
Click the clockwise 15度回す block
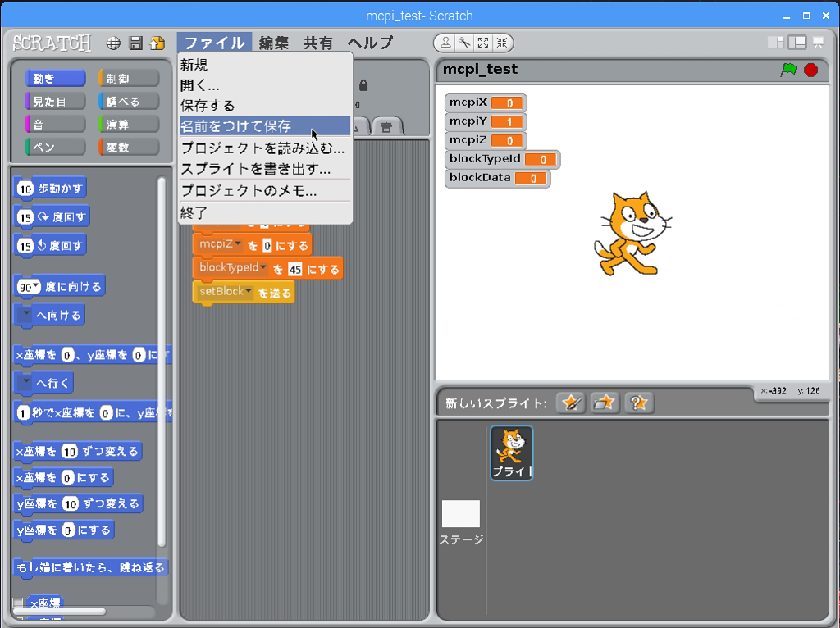(52, 216)
